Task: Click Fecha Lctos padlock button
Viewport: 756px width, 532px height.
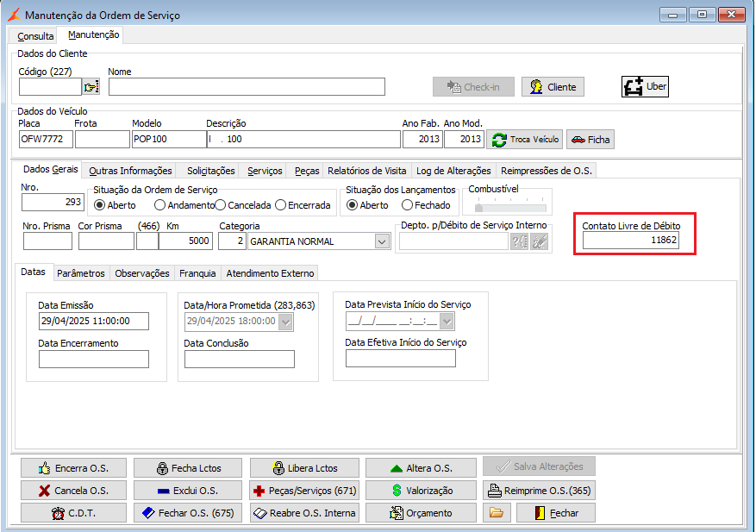Action: 188,468
